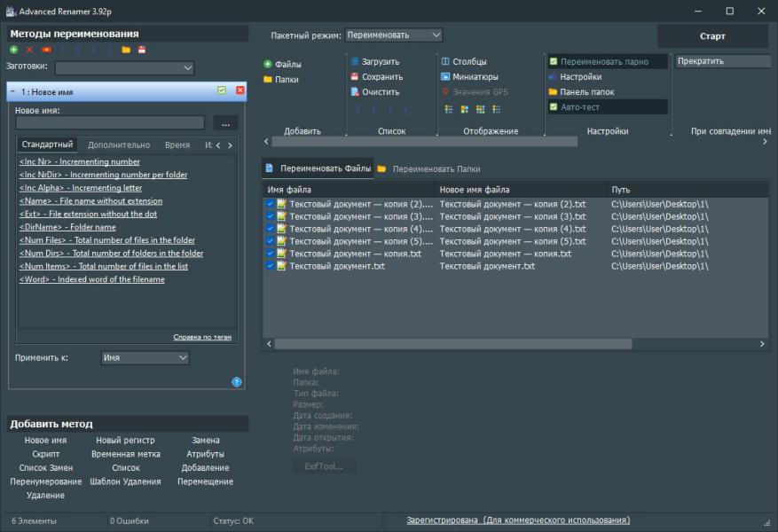This screenshot has height=532, width=778.
Task: Uncheck the file 'копия (5)' row checkbox
Action: [x=270, y=241]
